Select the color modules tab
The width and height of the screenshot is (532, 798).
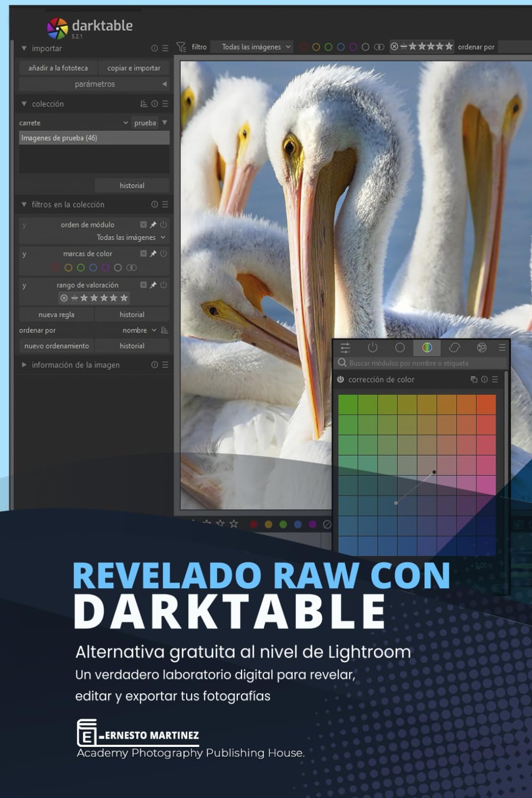[x=427, y=348]
